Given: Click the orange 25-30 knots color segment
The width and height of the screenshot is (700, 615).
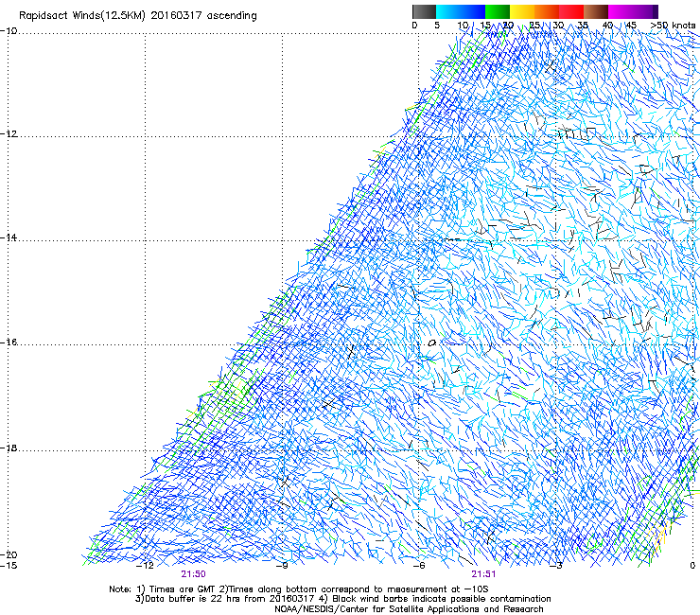Looking at the screenshot, I should tap(547, 11).
